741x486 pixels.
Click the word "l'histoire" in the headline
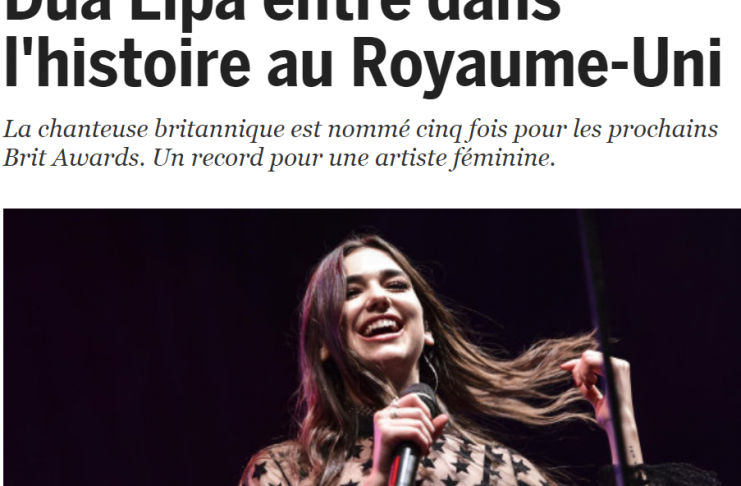[127, 61]
